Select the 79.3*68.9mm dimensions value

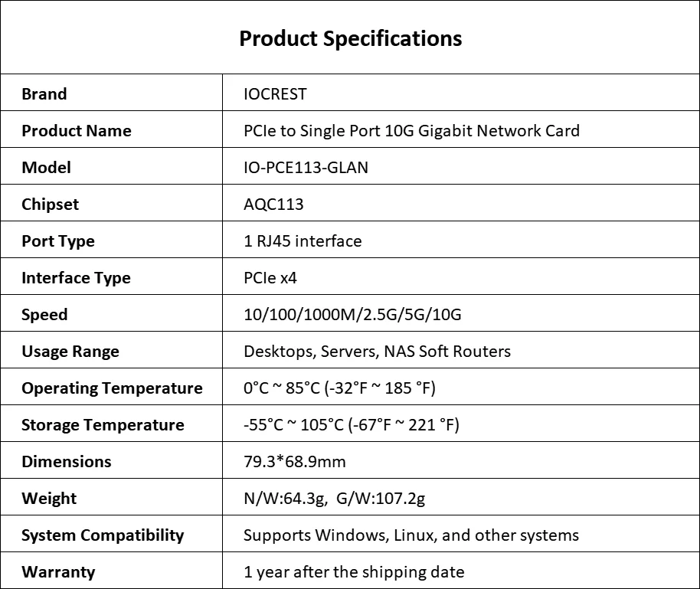tap(295, 462)
